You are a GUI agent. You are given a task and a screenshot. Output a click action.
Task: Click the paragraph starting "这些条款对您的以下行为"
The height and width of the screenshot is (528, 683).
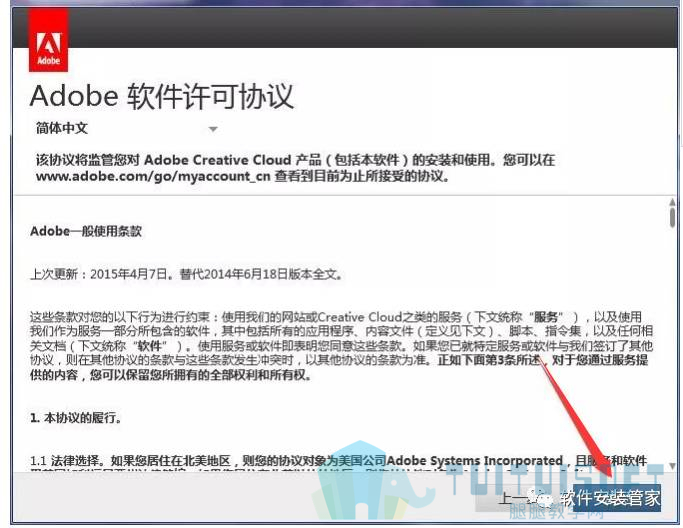(342, 345)
